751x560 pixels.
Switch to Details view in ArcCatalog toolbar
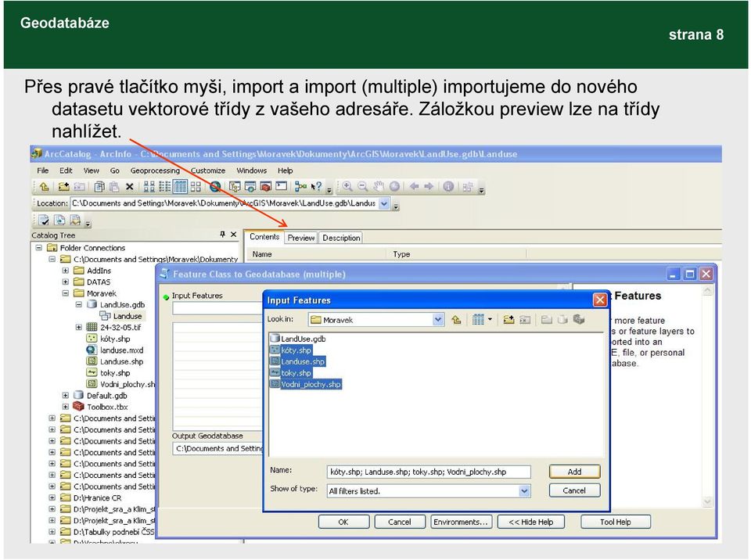[x=180, y=187]
